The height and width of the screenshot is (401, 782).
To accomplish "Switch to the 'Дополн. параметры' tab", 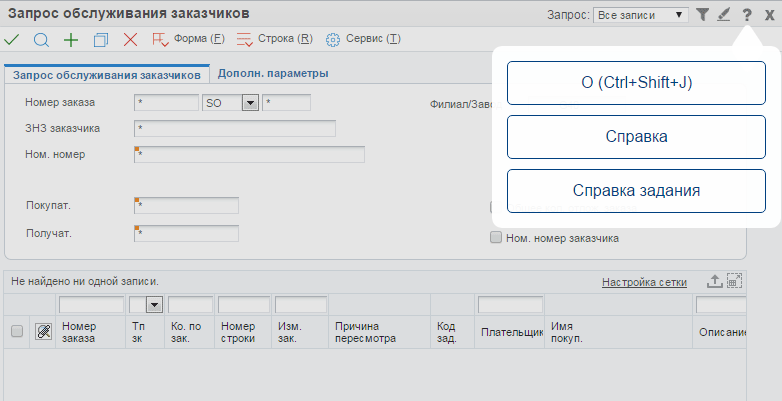I will point(273,73).
